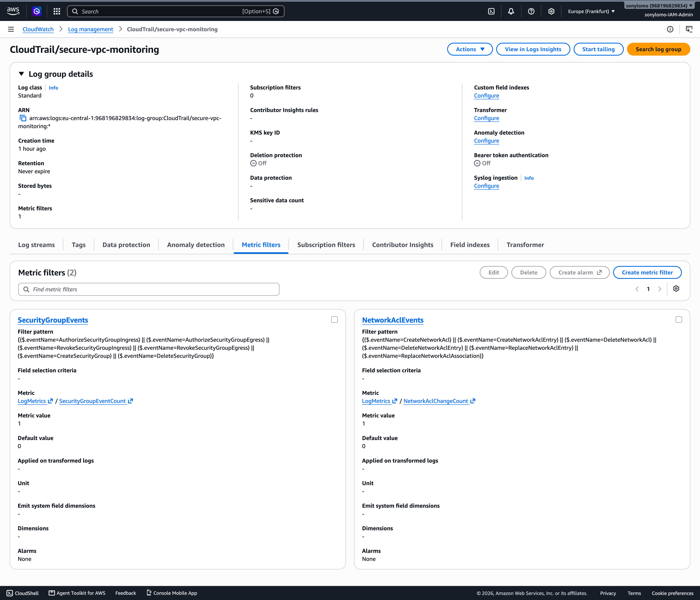Screen dimensions: 700x600
Task: Focus the Find metric filters search field
Action: click(149, 289)
